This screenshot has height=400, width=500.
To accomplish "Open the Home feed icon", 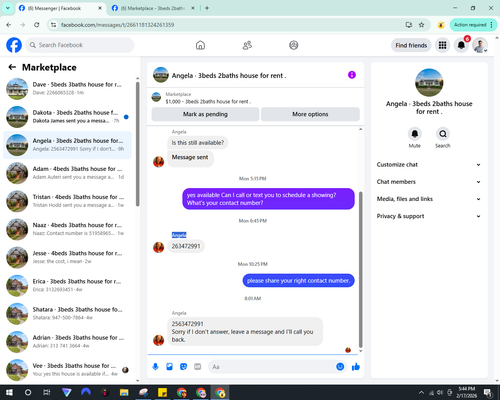I will 200,45.
